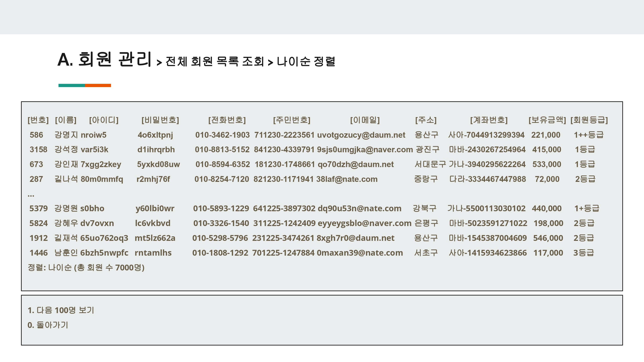This screenshot has height=362, width=644.
Task: Click the [전화번호] column header
Action: tap(227, 120)
